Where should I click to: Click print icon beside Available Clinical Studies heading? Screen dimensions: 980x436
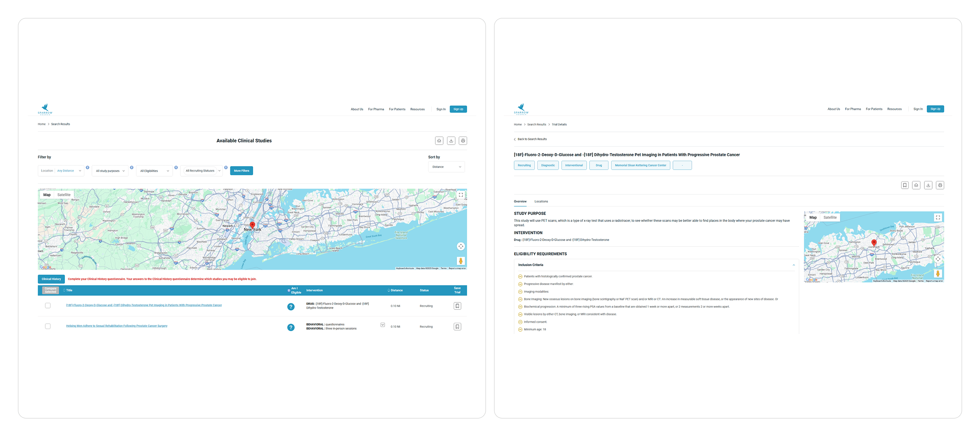(x=463, y=141)
